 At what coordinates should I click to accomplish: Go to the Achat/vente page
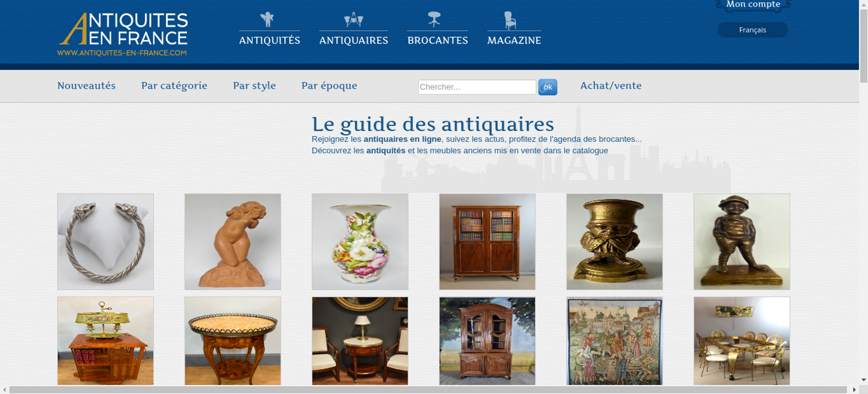[611, 85]
